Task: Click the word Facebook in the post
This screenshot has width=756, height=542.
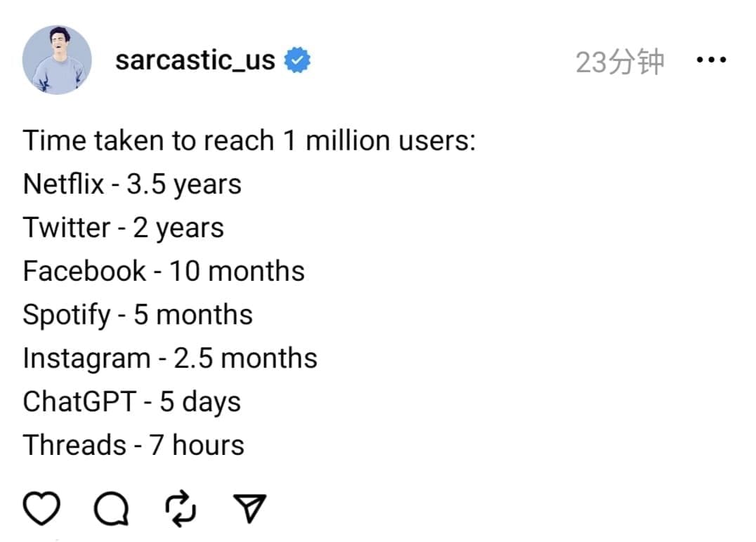Action: [84, 272]
